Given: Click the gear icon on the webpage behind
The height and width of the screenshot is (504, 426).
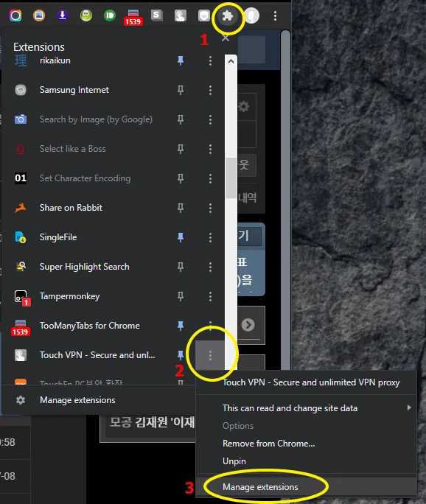Looking at the screenshot, I should (244, 106).
